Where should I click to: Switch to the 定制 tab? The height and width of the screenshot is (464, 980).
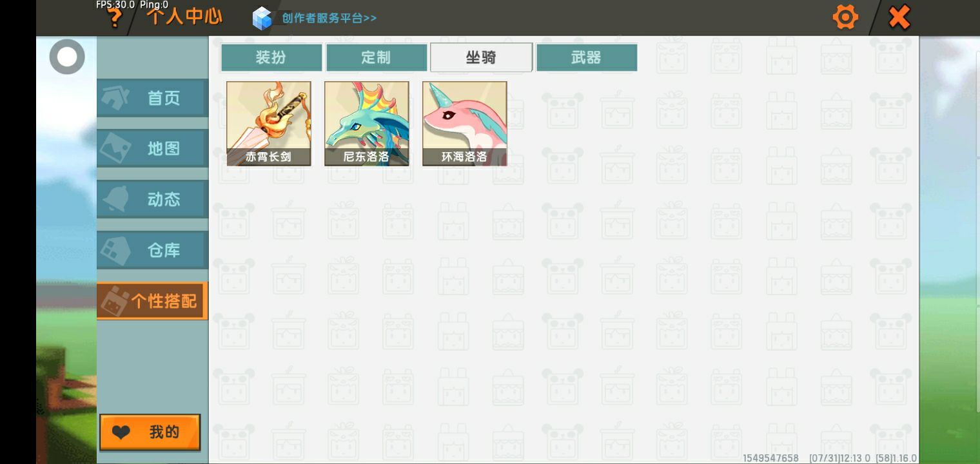pos(377,57)
